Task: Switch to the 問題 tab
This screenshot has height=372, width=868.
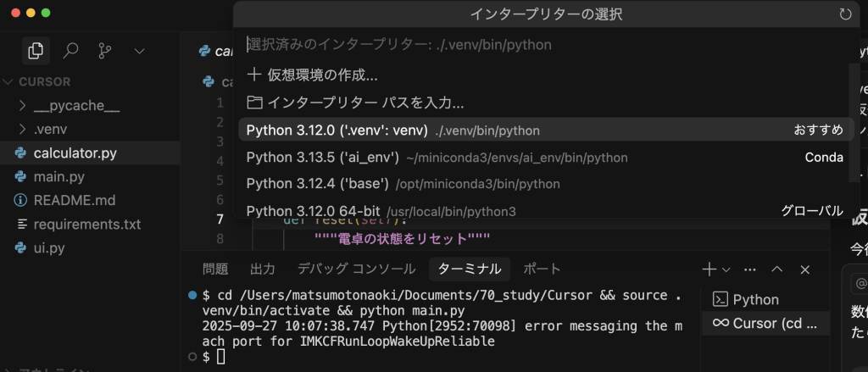Action: pyautogui.click(x=215, y=269)
